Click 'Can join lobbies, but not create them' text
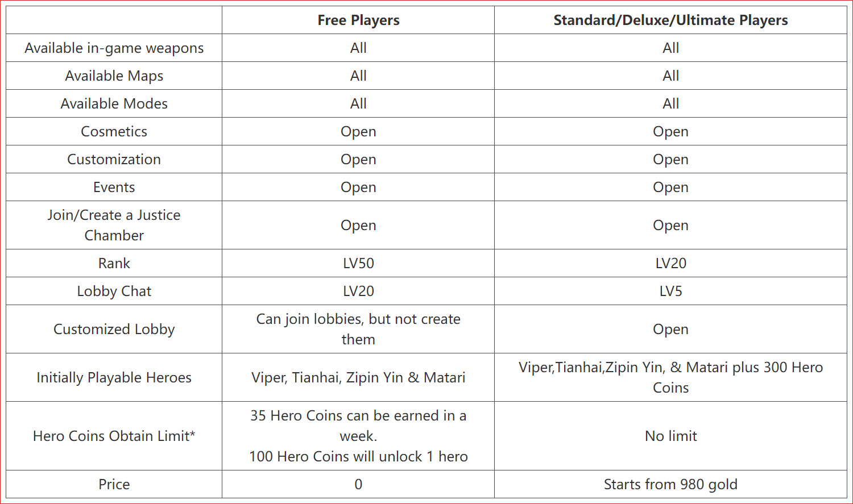Screen dimensions: 853x504 pyautogui.click(x=358, y=329)
